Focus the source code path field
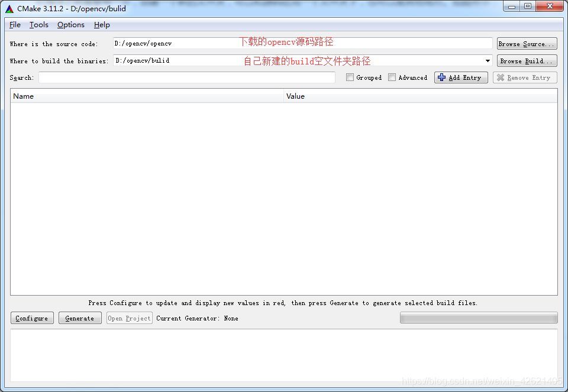The width and height of the screenshot is (568, 392). point(302,43)
